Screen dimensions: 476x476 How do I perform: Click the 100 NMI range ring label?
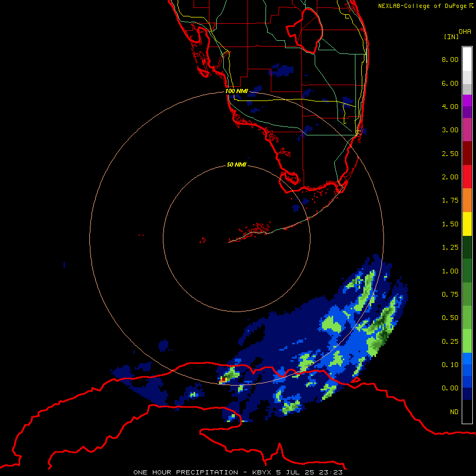[236, 91]
